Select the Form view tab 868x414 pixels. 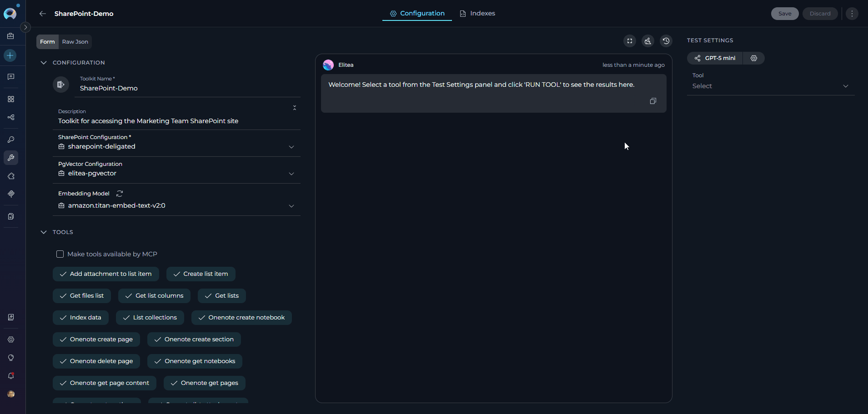(47, 42)
